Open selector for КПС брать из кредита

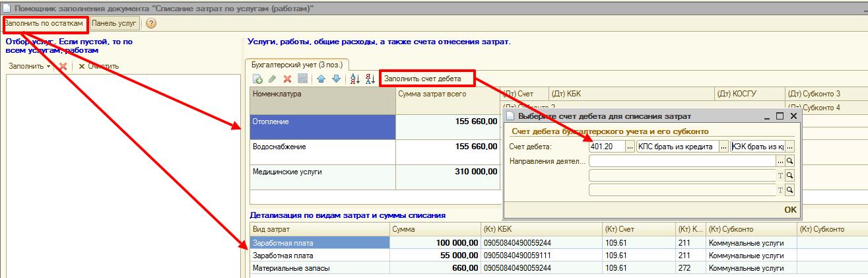coord(723,147)
